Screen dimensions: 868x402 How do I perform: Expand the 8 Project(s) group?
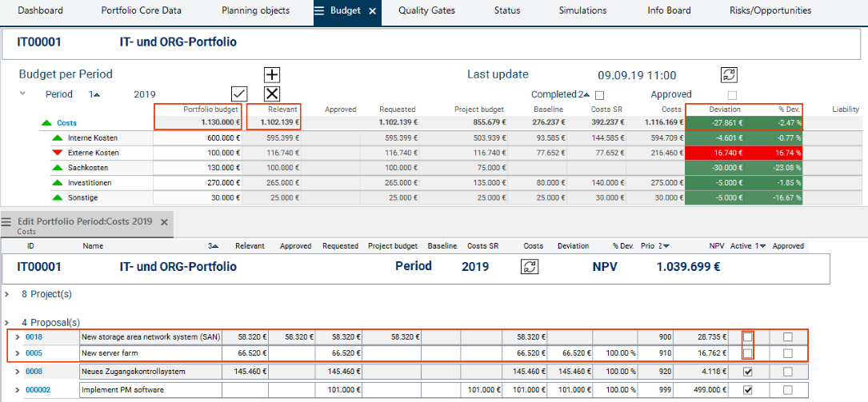click(x=7, y=294)
